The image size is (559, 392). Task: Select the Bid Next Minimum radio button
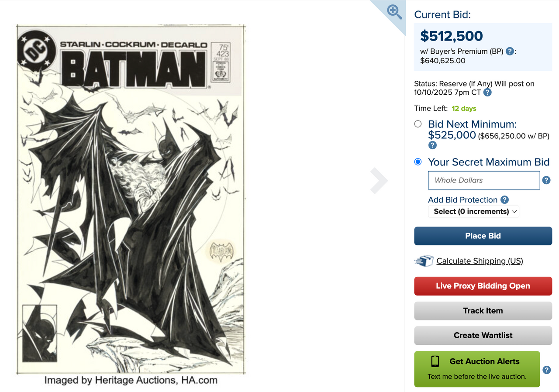[418, 124]
